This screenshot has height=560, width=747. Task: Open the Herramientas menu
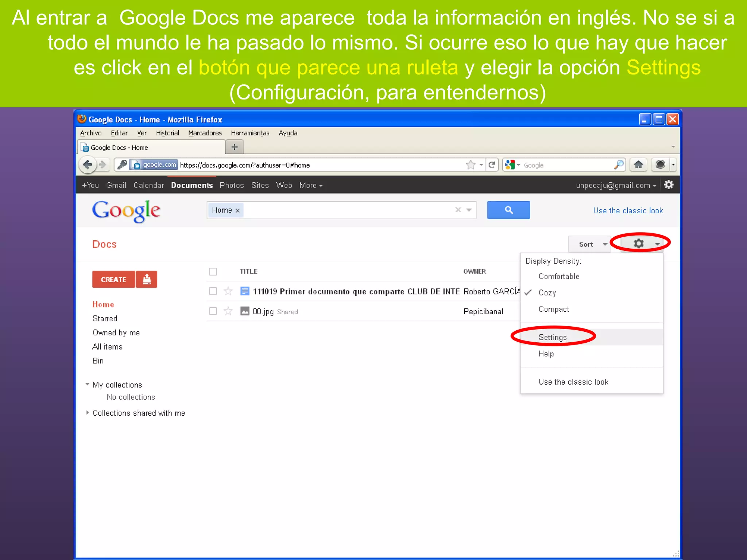coord(250,133)
